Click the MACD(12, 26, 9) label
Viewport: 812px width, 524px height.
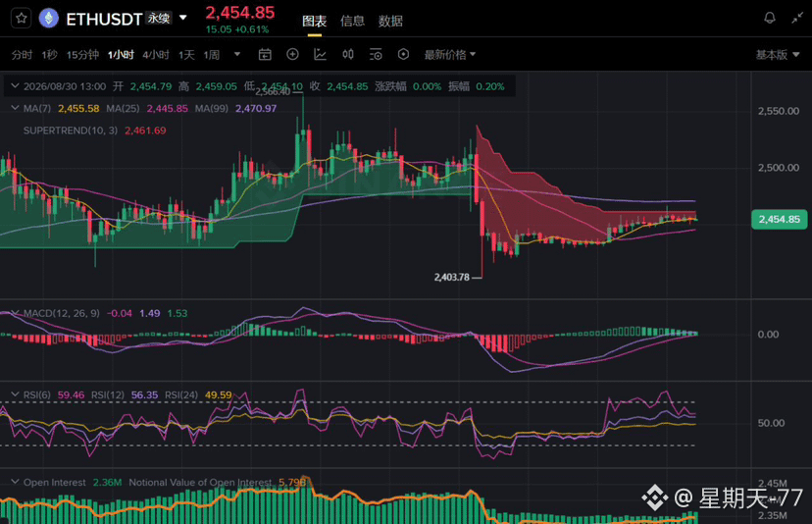(62, 314)
